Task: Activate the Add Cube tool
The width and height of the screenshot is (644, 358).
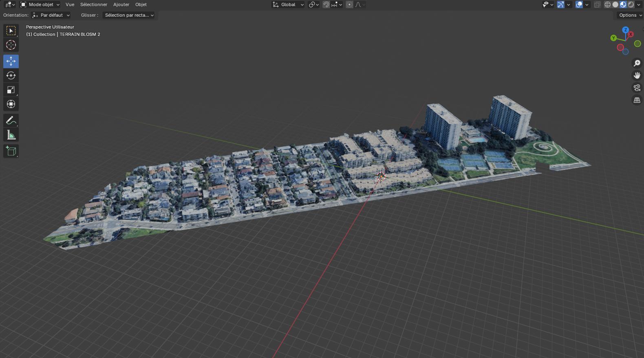Action: coord(11,151)
